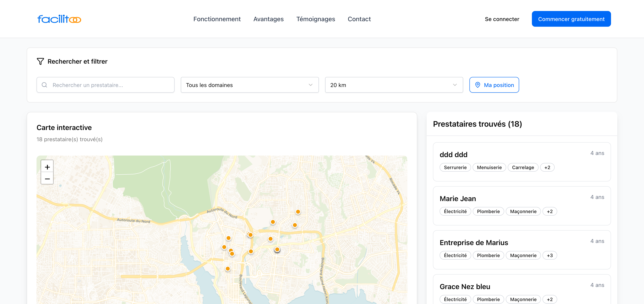
Task: Open the Tous les domaines dropdown
Action: (x=250, y=85)
